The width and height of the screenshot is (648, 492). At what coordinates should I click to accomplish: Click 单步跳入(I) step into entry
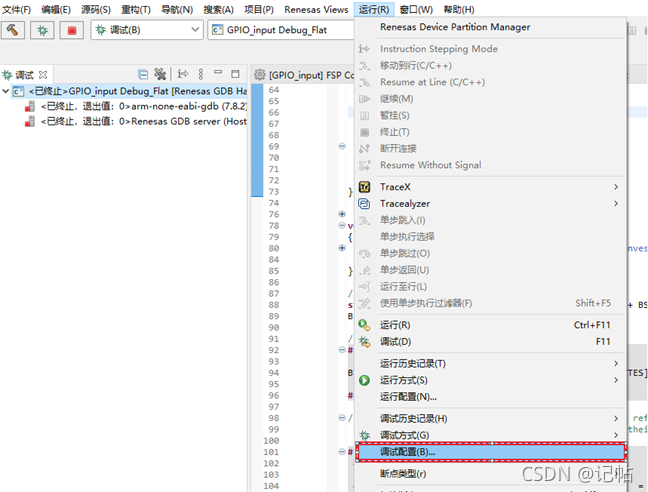[491, 220]
